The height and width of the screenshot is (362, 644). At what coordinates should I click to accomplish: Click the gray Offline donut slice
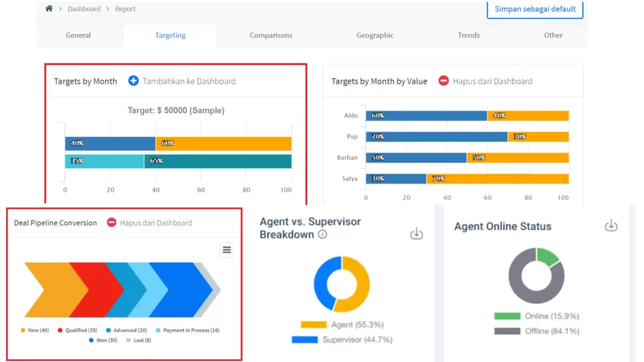click(517, 287)
